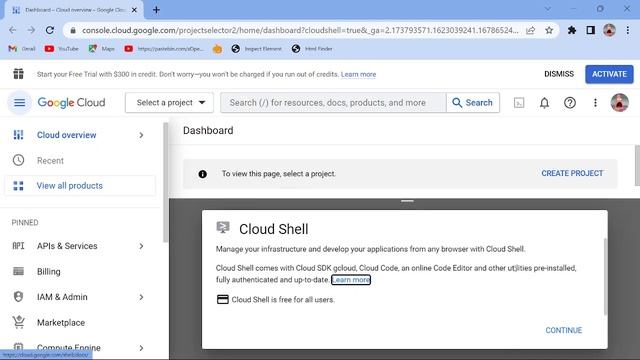Screen dimensions: 640x360
Task: Activate Cloud Shell terminal icon in header
Action: [x=519, y=103]
